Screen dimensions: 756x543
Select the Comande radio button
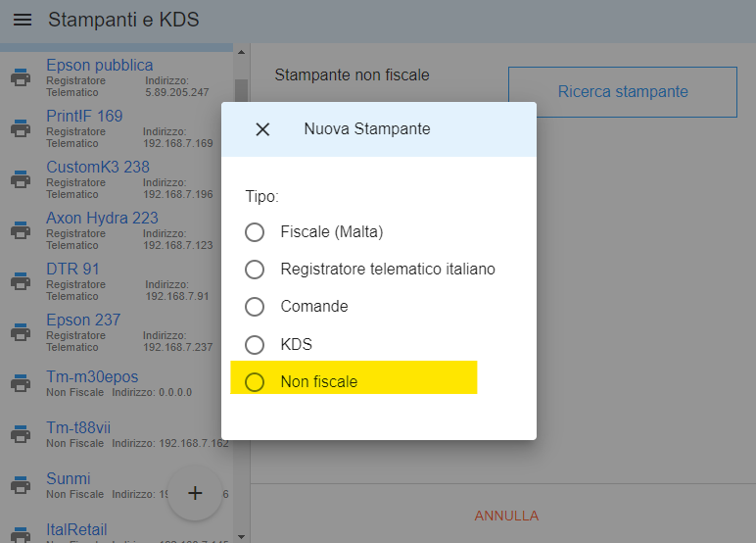pyautogui.click(x=255, y=307)
